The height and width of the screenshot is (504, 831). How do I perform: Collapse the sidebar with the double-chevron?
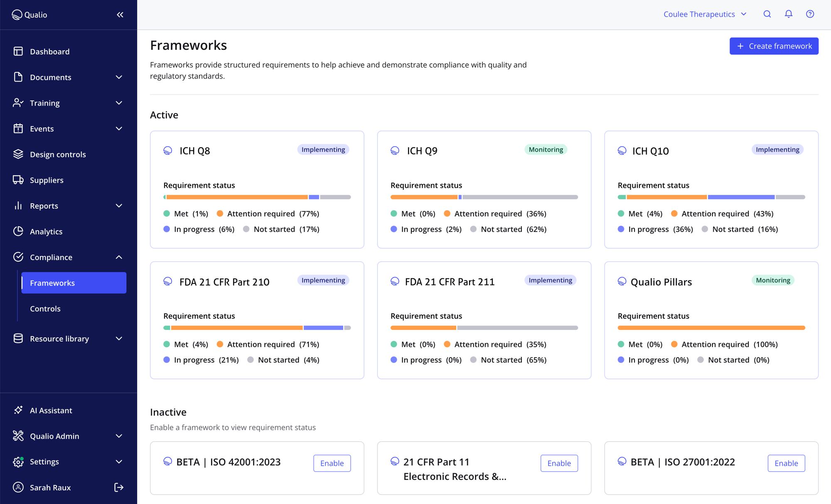[120, 15]
